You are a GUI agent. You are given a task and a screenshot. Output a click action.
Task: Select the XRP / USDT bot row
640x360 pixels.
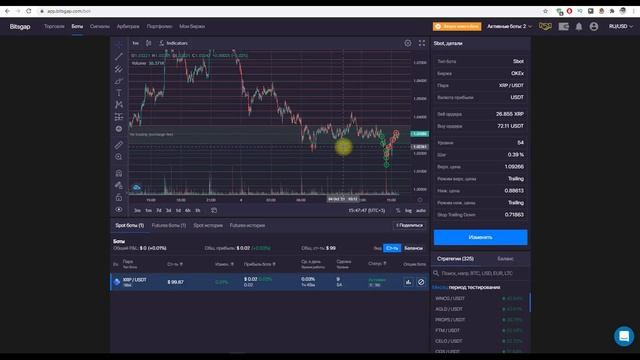269,282
